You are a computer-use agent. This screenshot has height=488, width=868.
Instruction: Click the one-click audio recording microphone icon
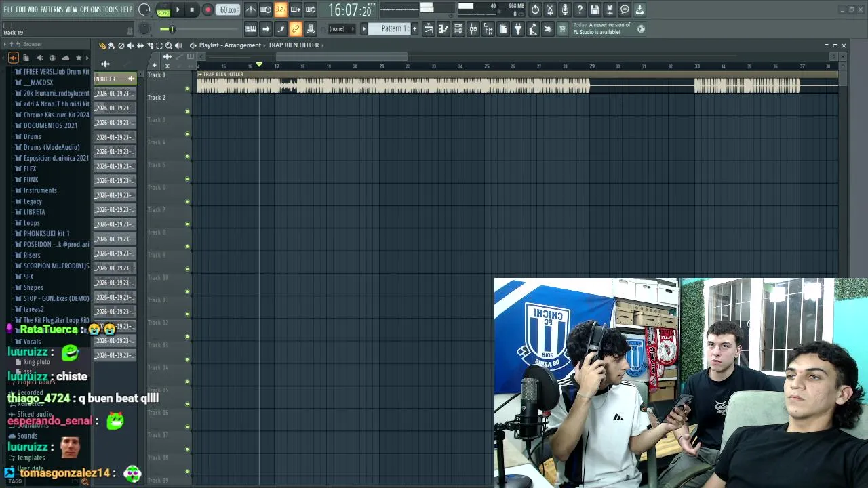tap(565, 9)
